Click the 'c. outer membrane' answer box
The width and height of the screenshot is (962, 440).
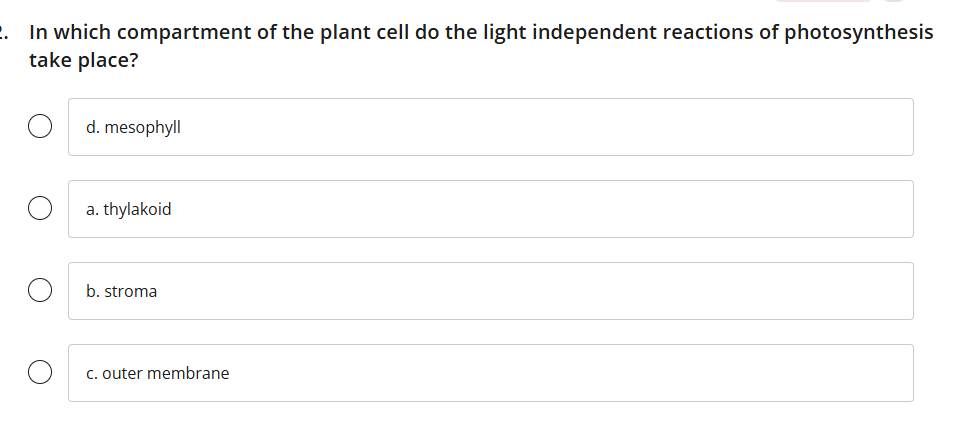(x=490, y=373)
